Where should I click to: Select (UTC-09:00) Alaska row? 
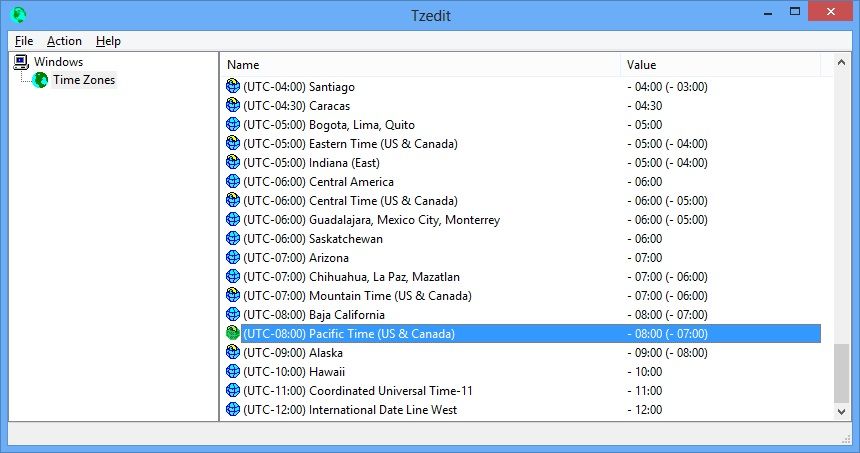523,353
